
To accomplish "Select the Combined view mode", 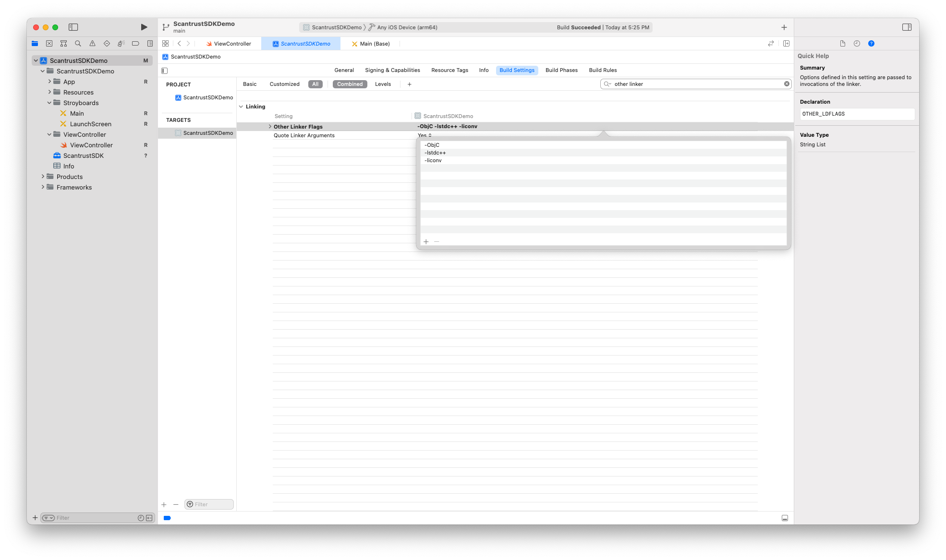I will (x=350, y=84).
